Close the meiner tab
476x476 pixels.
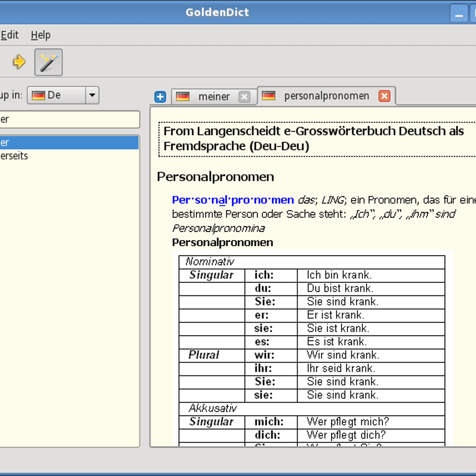pos(244,97)
